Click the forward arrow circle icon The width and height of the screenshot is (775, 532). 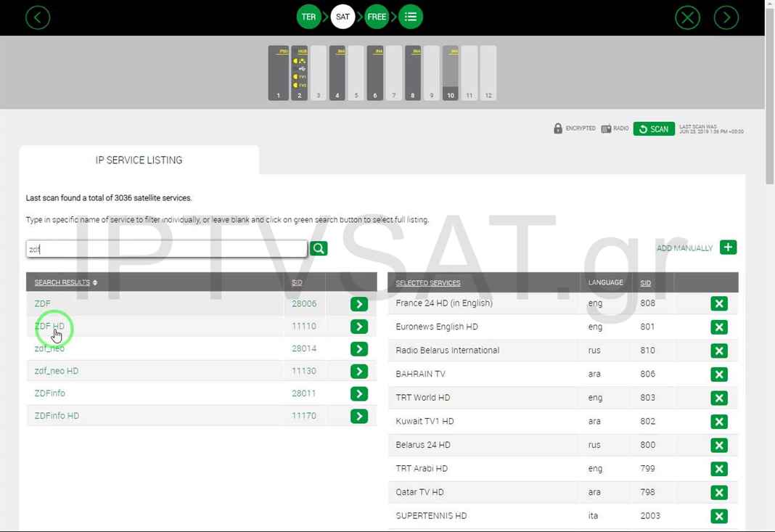click(x=726, y=17)
